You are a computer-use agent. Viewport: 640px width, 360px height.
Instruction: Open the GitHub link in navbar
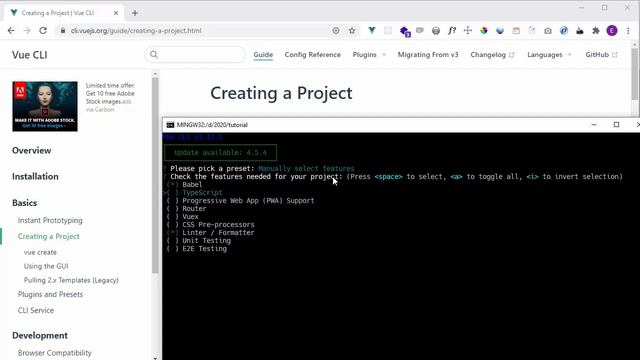tap(601, 55)
